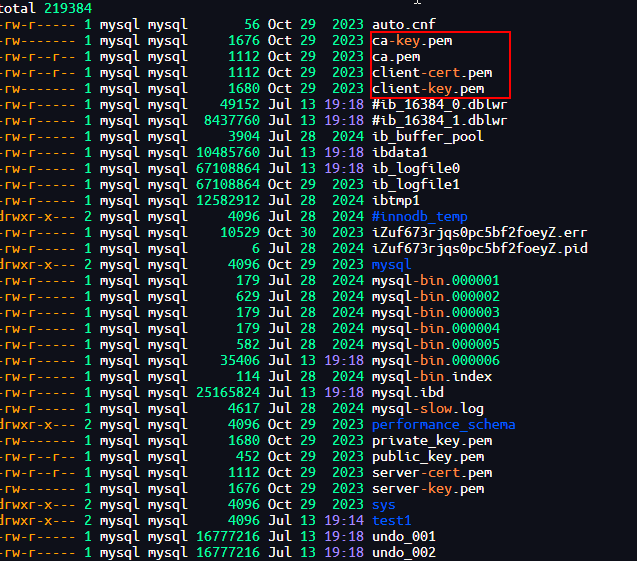
Task: Click mysql-slow.log file name
Action: click(428, 409)
